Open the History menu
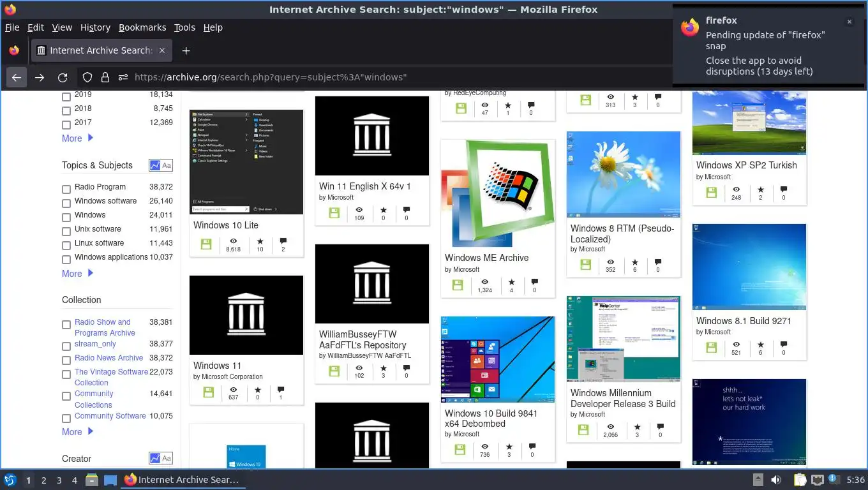This screenshot has height=490, width=868. [95, 27]
